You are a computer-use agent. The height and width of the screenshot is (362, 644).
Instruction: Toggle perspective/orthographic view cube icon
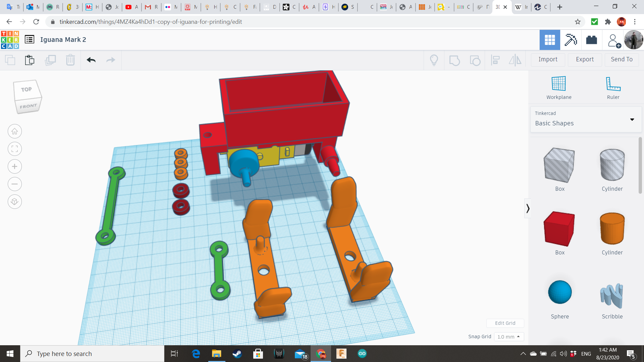point(15,202)
